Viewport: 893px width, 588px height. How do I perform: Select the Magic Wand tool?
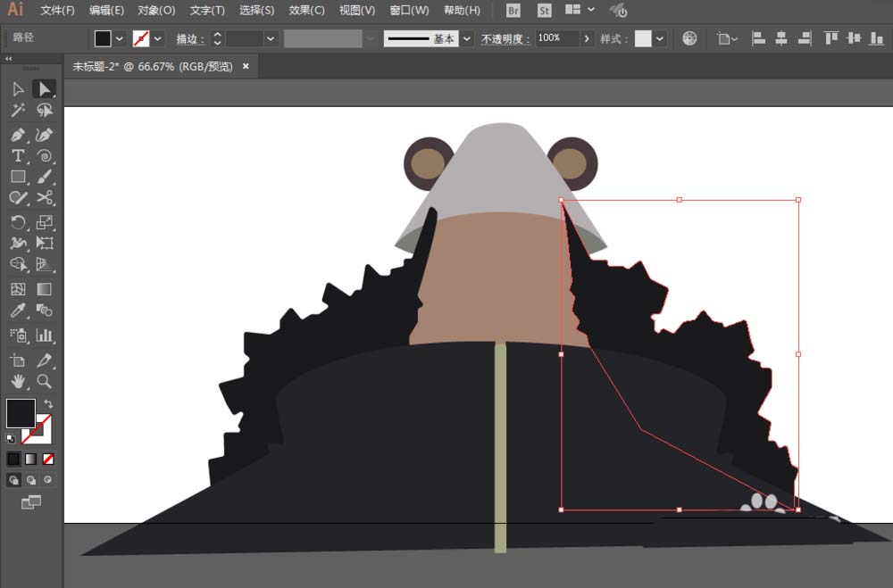point(18,111)
